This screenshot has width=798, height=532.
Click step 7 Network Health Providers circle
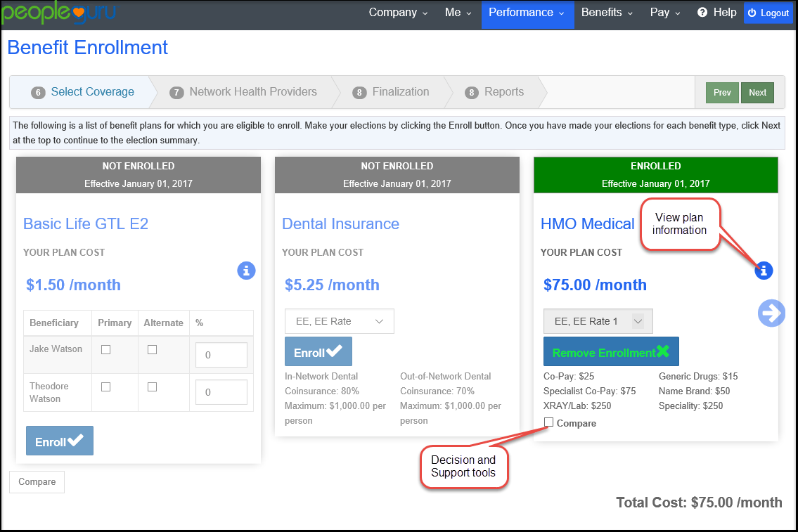(x=176, y=93)
